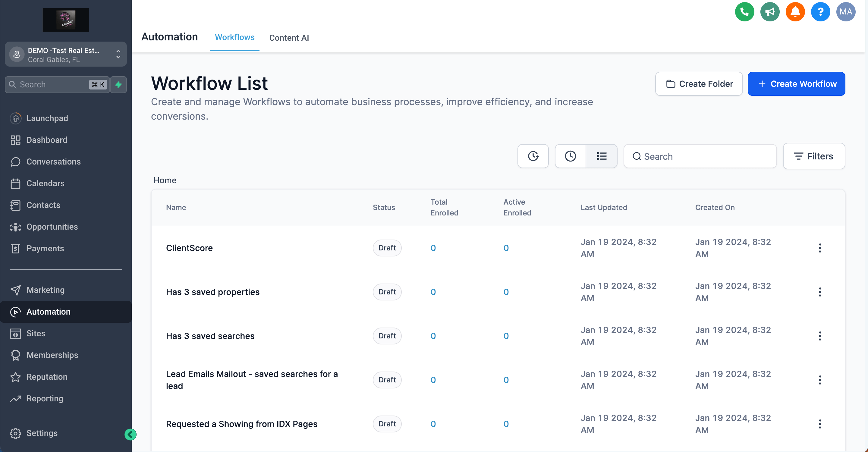Open the megaphone announcements icon
The height and width of the screenshot is (452, 868).
(x=770, y=12)
